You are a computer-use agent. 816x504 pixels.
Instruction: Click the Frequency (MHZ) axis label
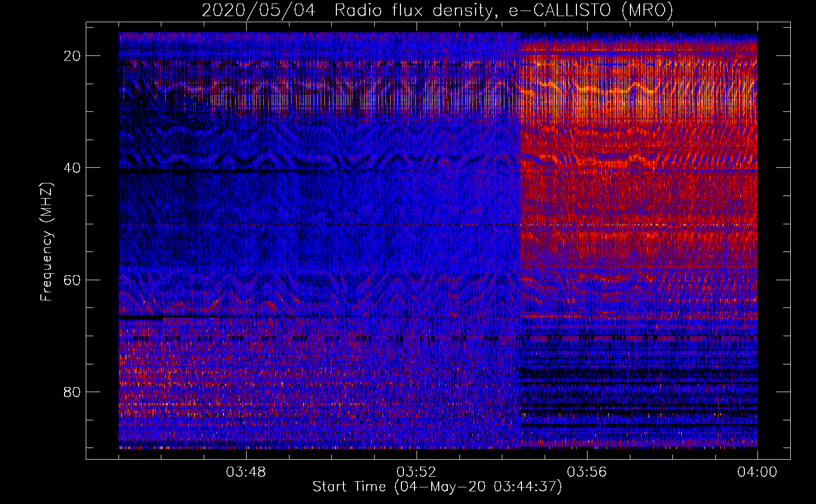(46, 241)
